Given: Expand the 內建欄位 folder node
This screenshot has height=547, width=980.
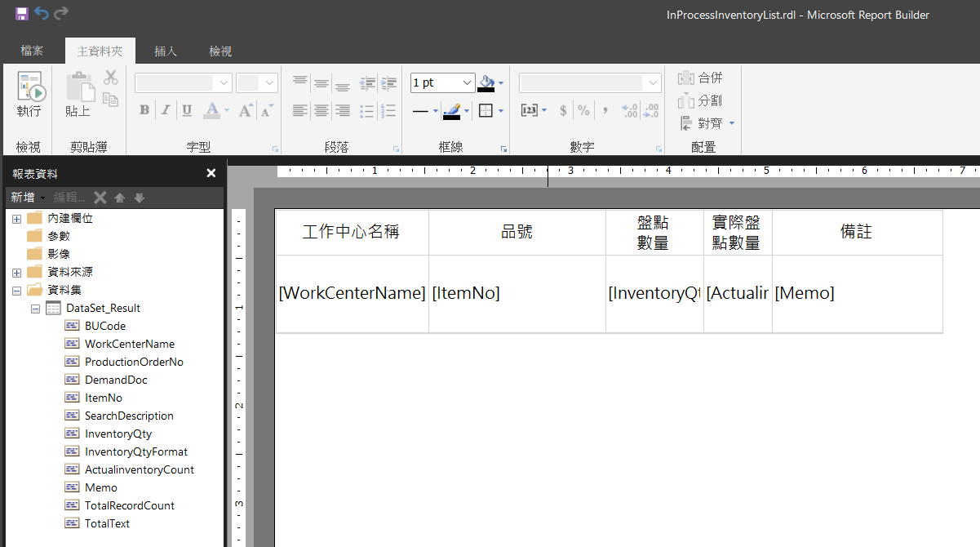Looking at the screenshot, I should tap(16, 219).
